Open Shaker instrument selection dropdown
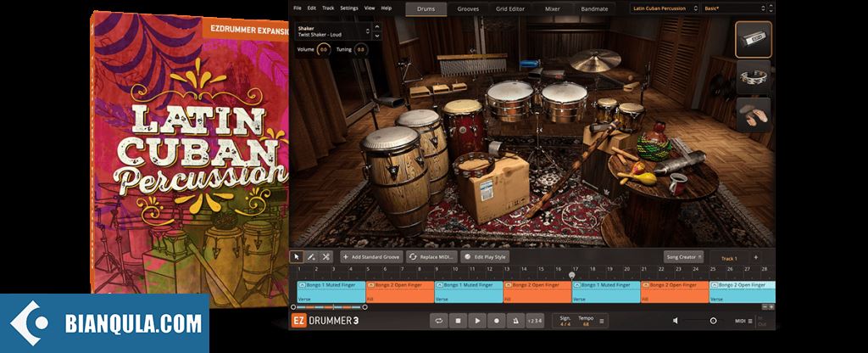This screenshot has height=353, width=868. [333, 31]
